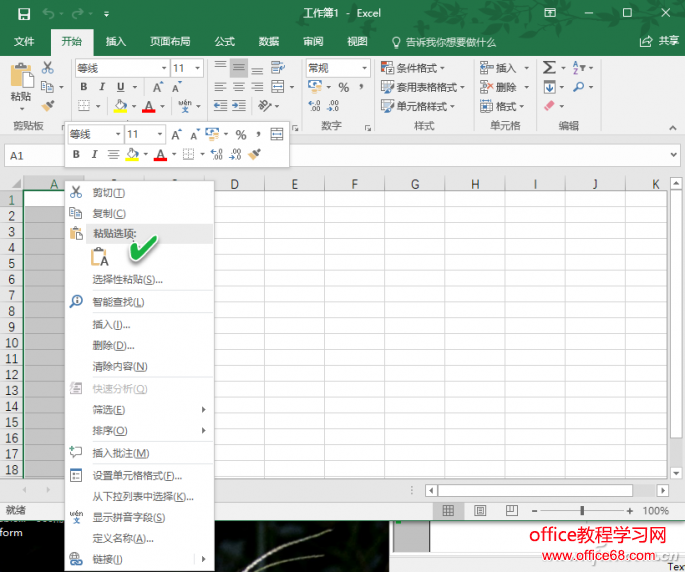Click the AutoSum sigma icon
Image resolution: width=685 pixels, height=572 pixels.
pyautogui.click(x=549, y=68)
